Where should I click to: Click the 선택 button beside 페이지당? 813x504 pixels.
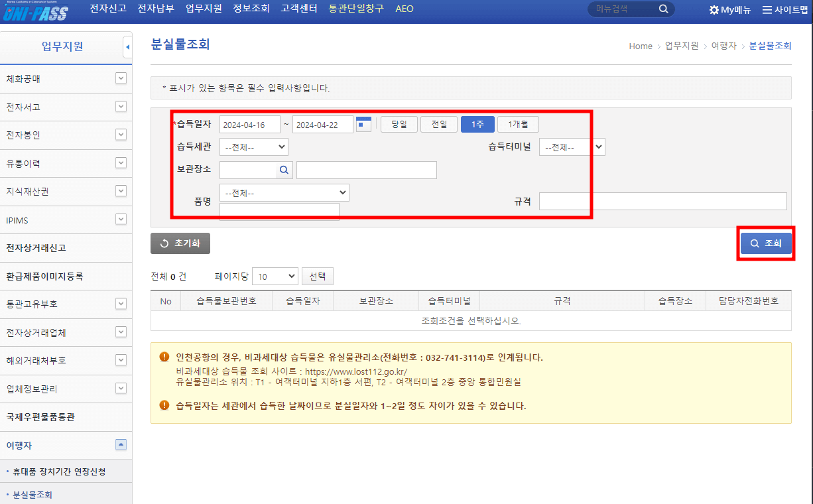317,275
